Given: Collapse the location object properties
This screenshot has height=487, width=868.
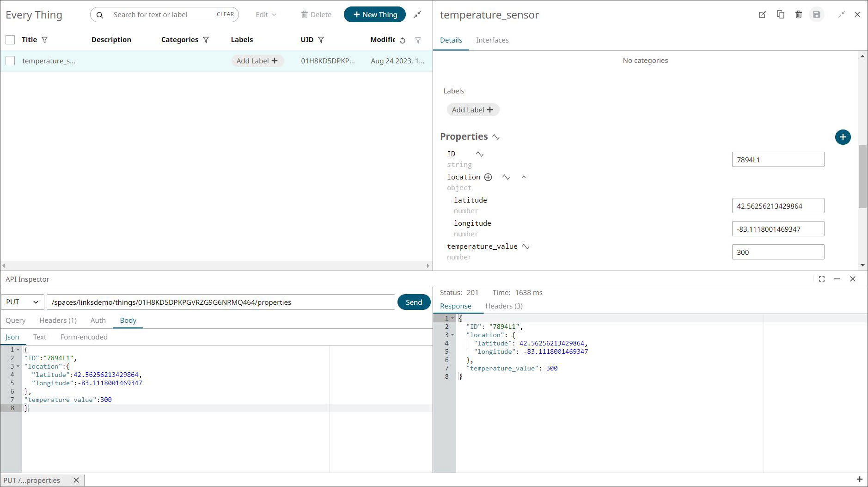Looking at the screenshot, I should tap(524, 177).
